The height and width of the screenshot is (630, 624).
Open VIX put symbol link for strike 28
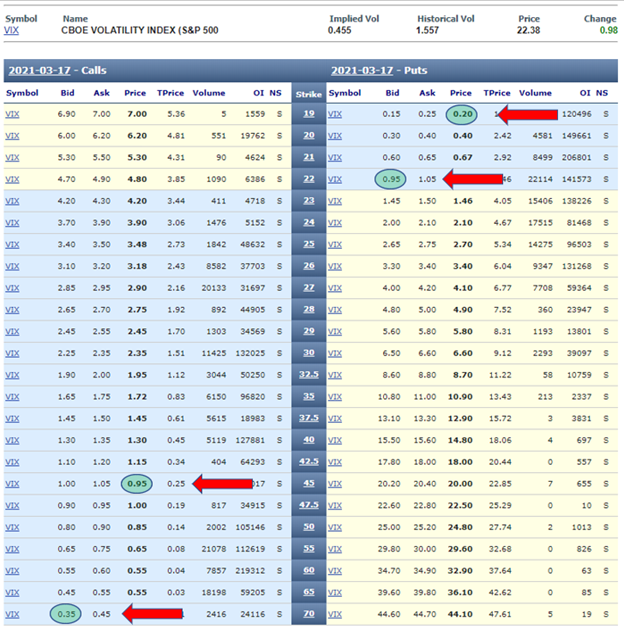tap(335, 310)
